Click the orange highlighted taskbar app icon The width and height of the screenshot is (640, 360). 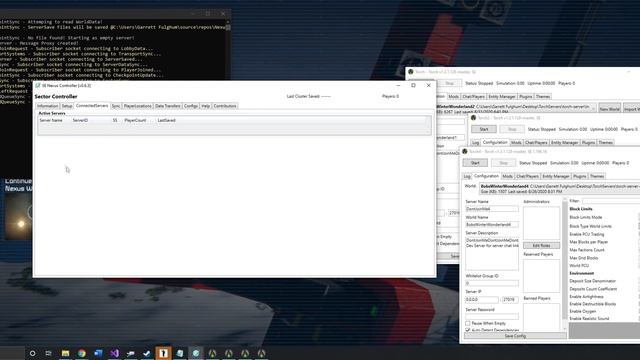[163, 353]
